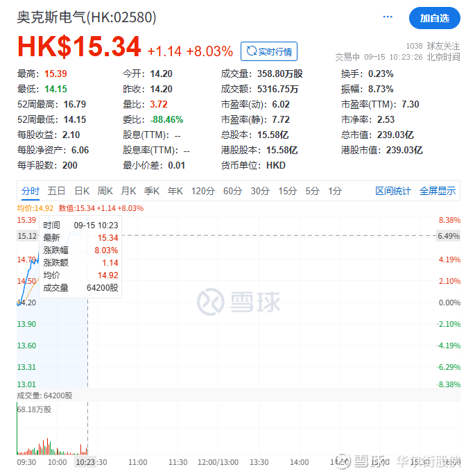
Task: Click tooltip 成交量 value 64200股
Action: (x=102, y=288)
